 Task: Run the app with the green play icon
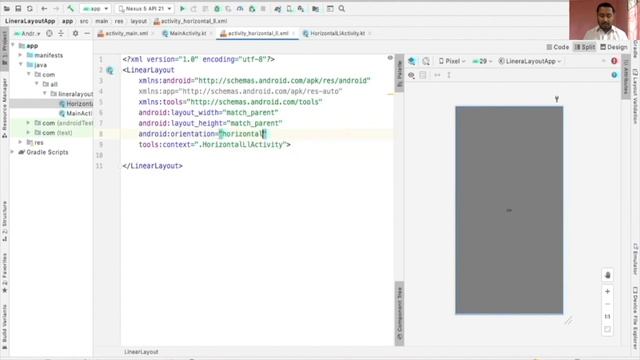[182, 9]
